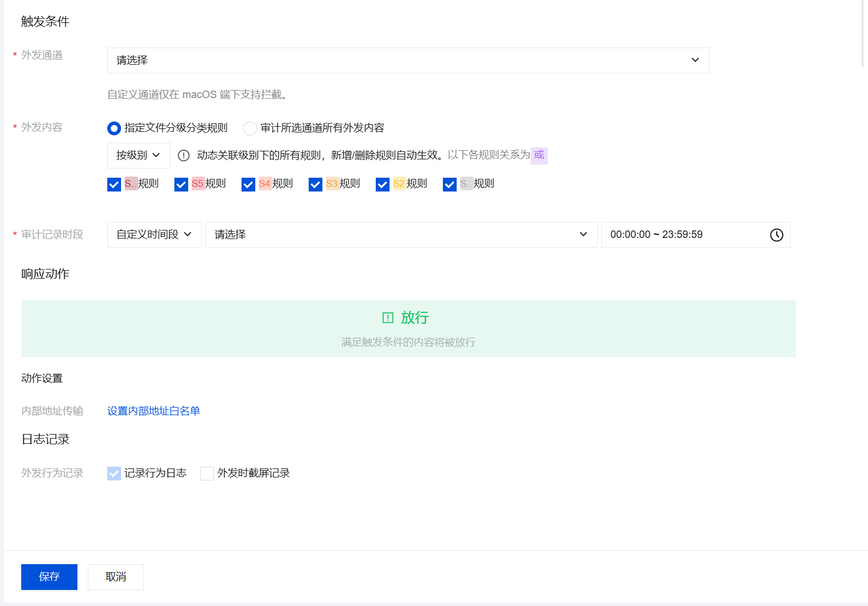Screen dimensions: 868x606
Task: Enable 外发时截屏记录 checkbox
Action: pyautogui.click(x=207, y=474)
